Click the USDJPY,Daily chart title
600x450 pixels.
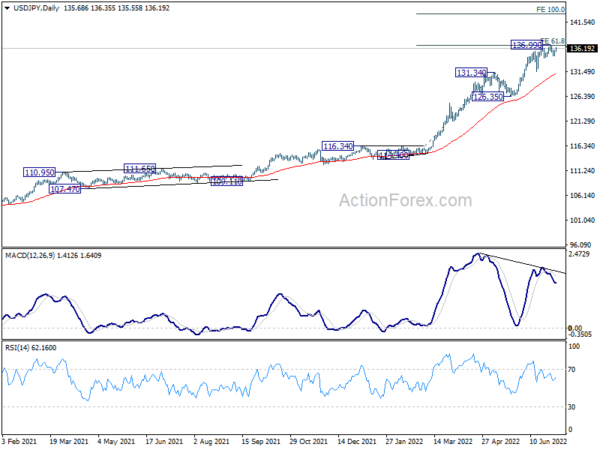tap(36, 8)
